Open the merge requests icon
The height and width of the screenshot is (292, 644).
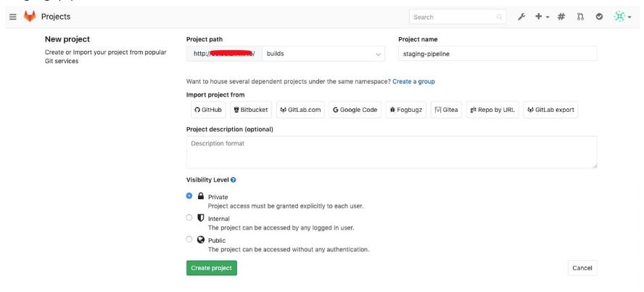coord(580,17)
